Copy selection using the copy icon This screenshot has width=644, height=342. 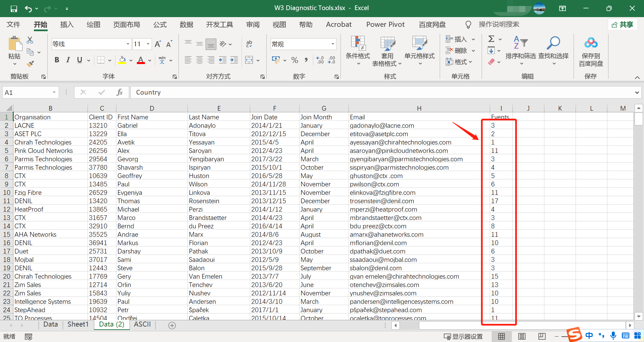[30, 52]
